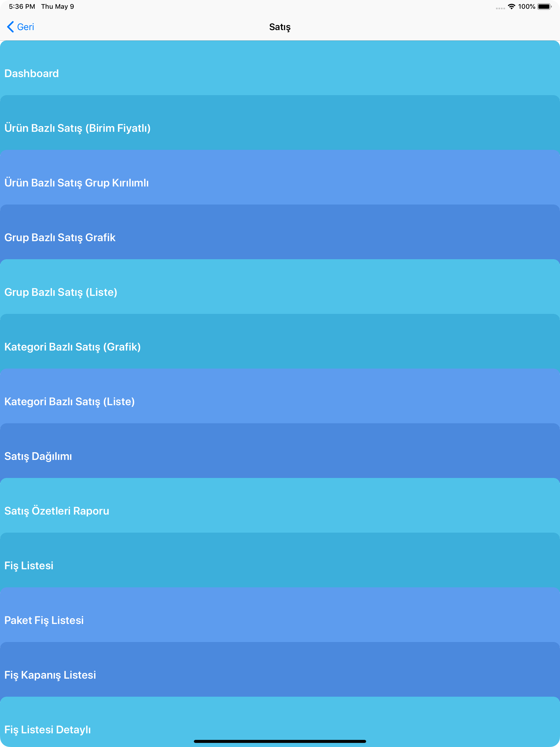
Task: View Satış Özetleri Raporu
Action: coord(280,506)
